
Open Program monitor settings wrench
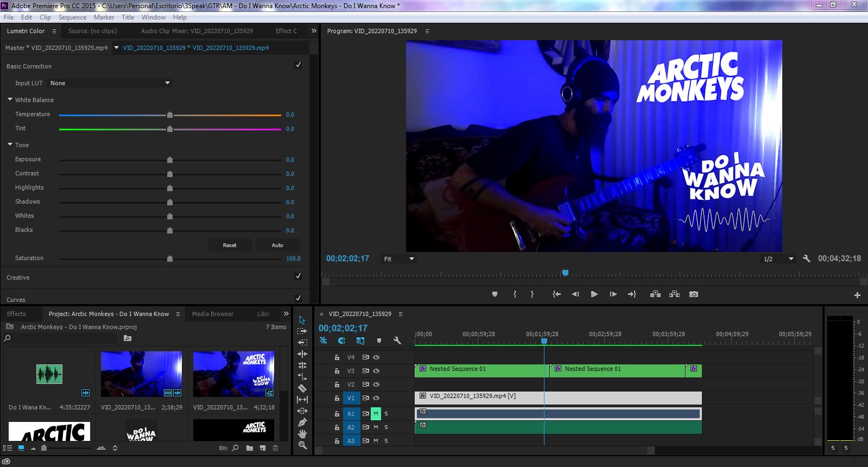point(807,259)
